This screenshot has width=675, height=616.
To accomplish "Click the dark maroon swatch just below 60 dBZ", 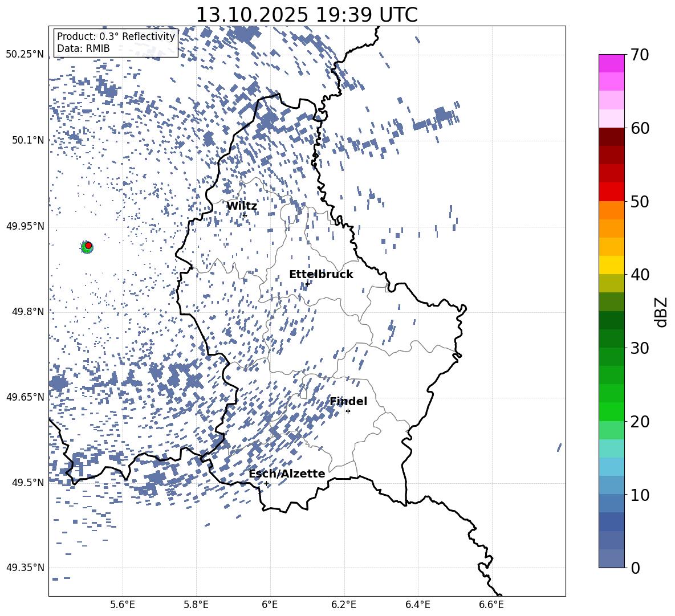I will pyautogui.click(x=612, y=137).
